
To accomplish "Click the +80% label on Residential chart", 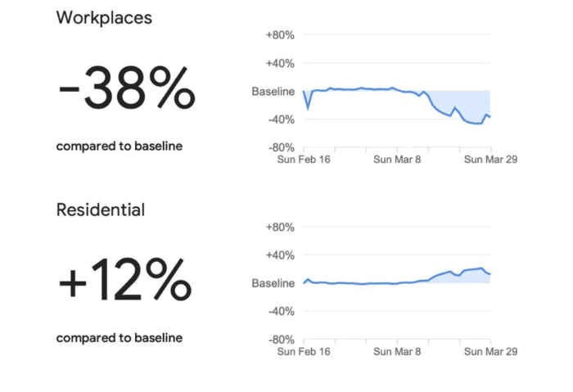I will (x=280, y=227).
